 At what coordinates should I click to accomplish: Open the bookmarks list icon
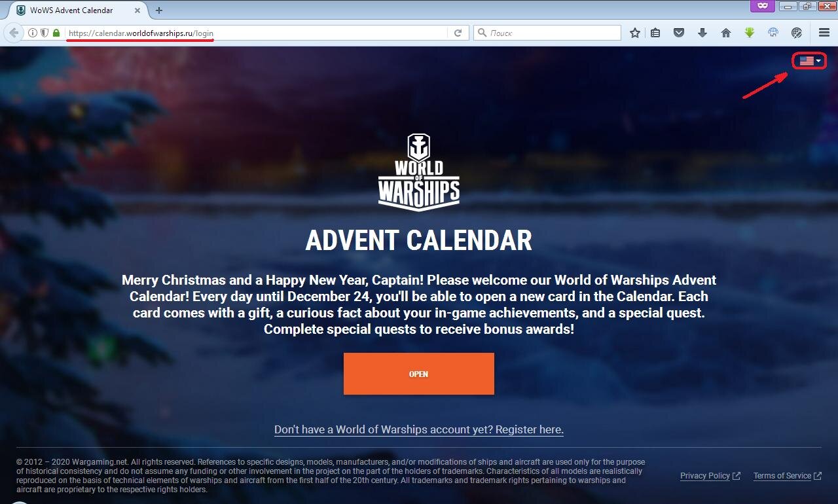tap(655, 33)
